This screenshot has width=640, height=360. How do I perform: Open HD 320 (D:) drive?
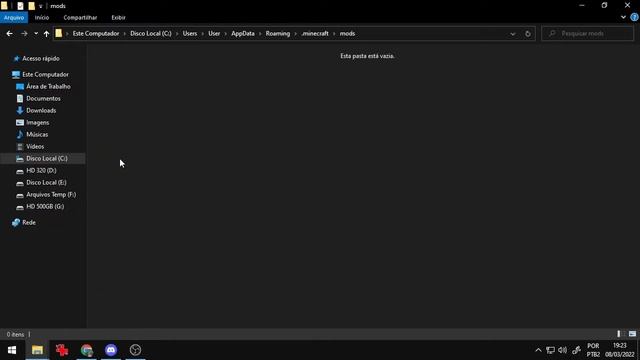coord(41,170)
